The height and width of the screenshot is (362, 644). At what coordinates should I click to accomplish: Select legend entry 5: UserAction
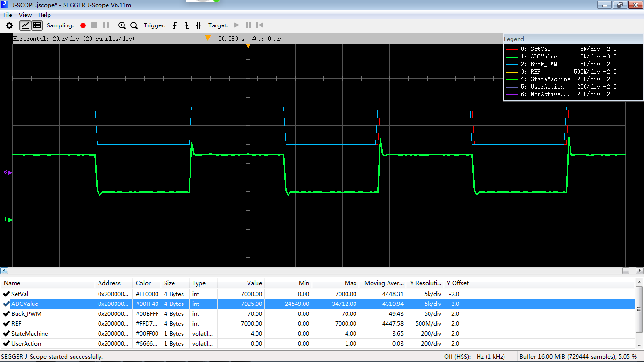pos(561,87)
